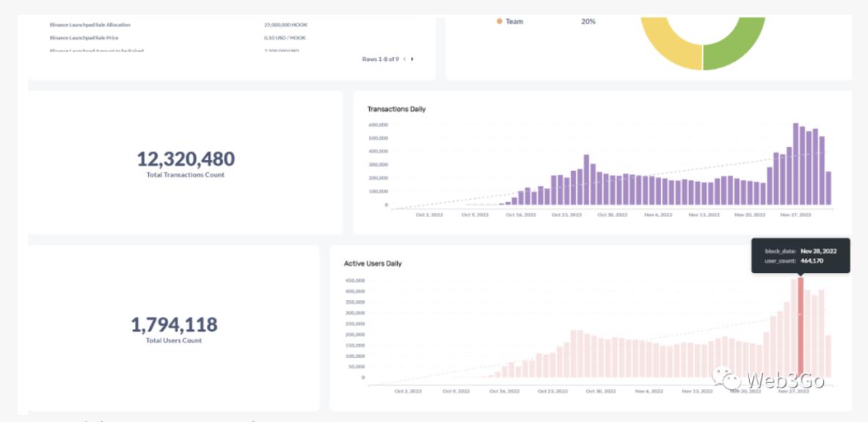Click the orange Team legend dot
Viewport: 868px width, 422px height.
coord(500,21)
